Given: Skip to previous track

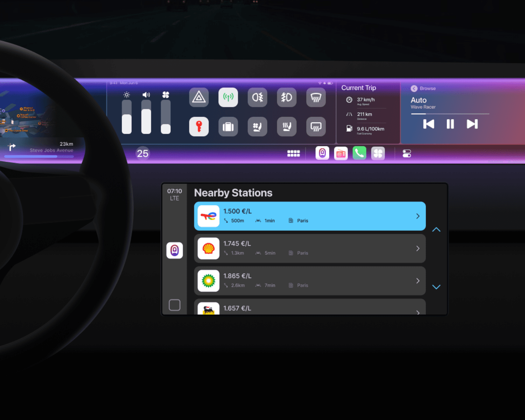Looking at the screenshot, I should 428,124.
